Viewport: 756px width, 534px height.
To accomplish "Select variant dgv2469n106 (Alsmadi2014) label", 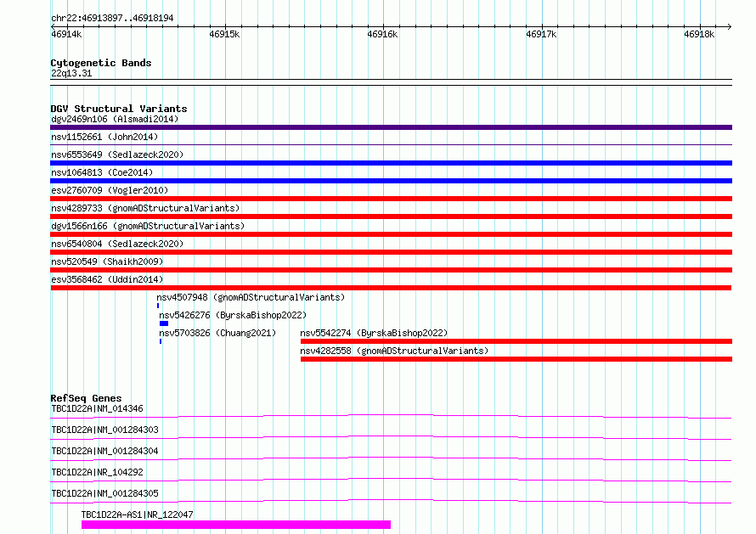I will tap(115, 119).
